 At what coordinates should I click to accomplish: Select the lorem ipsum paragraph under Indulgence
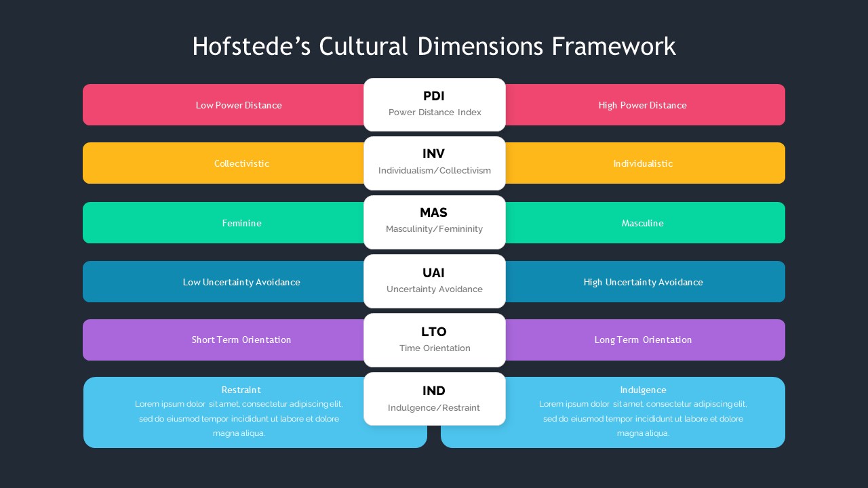point(643,419)
